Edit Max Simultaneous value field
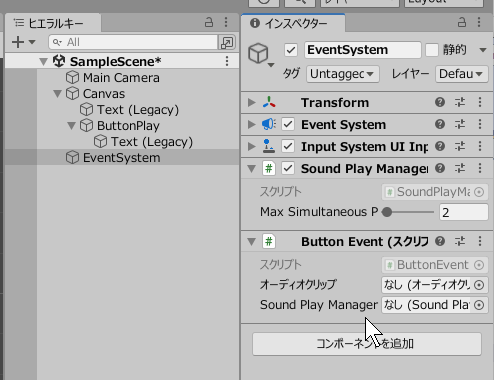 click(x=464, y=212)
